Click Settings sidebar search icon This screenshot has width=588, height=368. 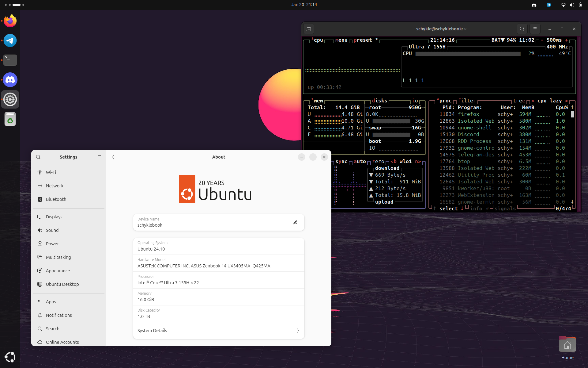coord(38,157)
